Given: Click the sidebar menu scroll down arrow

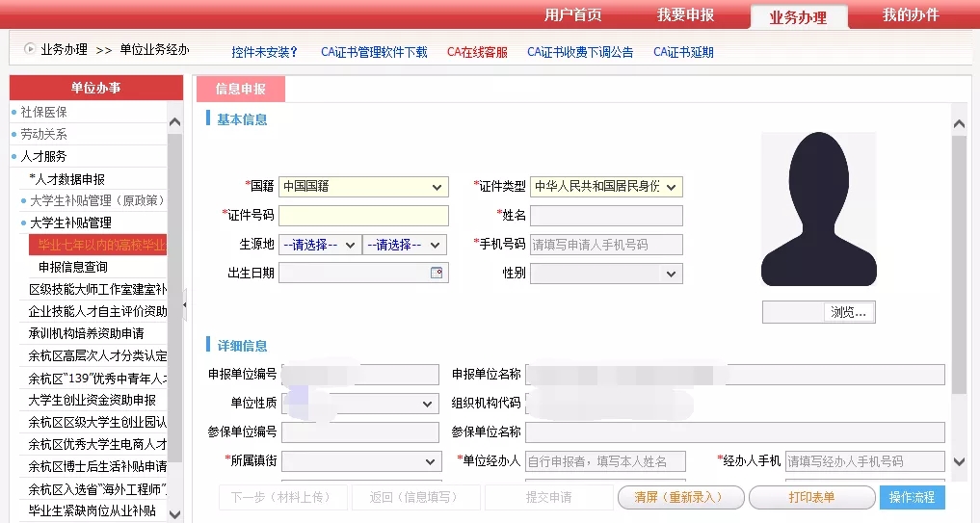Looking at the screenshot, I should pyautogui.click(x=175, y=515).
